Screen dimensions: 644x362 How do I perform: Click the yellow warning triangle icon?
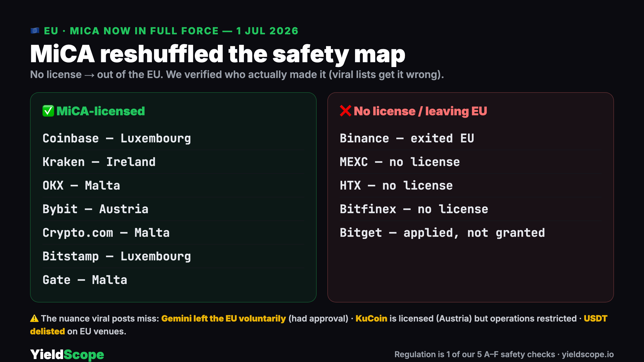click(x=34, y=318)
